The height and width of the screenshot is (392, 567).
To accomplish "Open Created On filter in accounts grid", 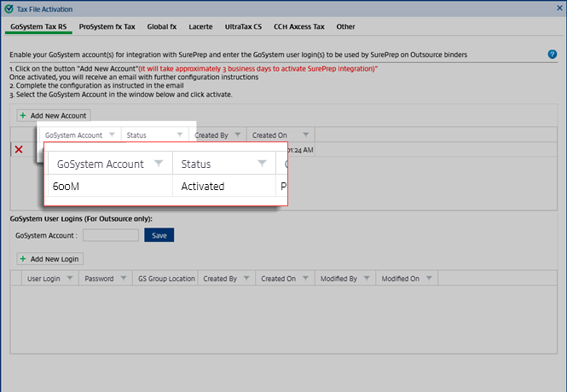I will coord(306,135).
